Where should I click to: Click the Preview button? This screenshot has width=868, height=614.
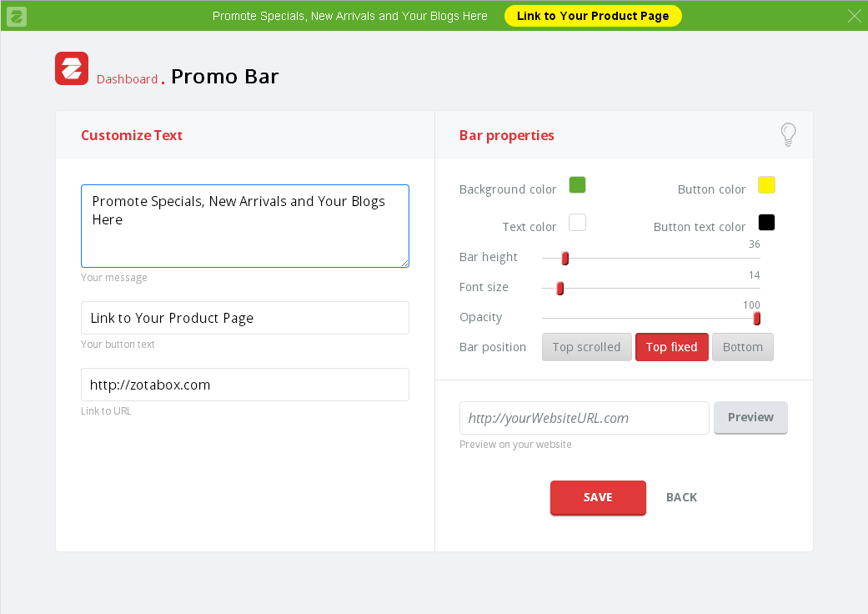coord(750,417)
